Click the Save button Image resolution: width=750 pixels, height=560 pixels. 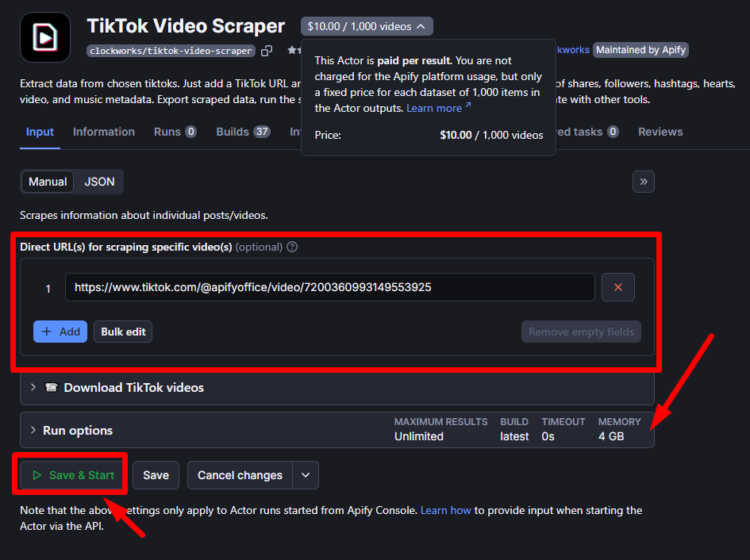(156, 475)
